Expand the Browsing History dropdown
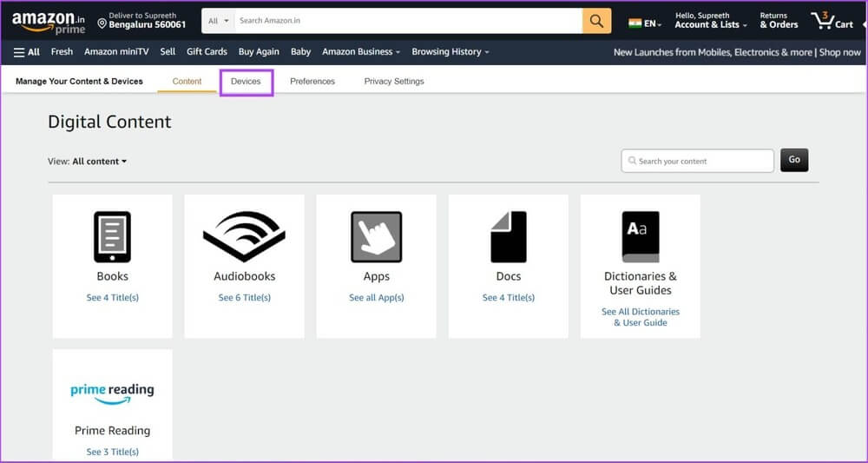 [x=450, y=52]
